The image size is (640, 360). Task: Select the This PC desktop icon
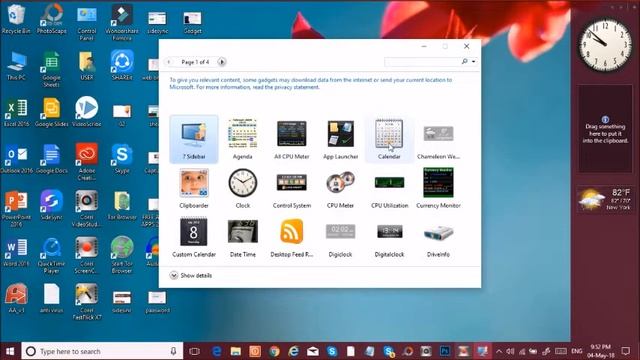(16, 66)
